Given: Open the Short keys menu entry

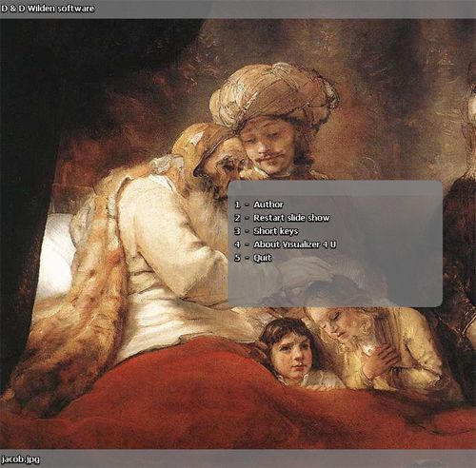Looking at the screenshot, I should pos(275,231).
